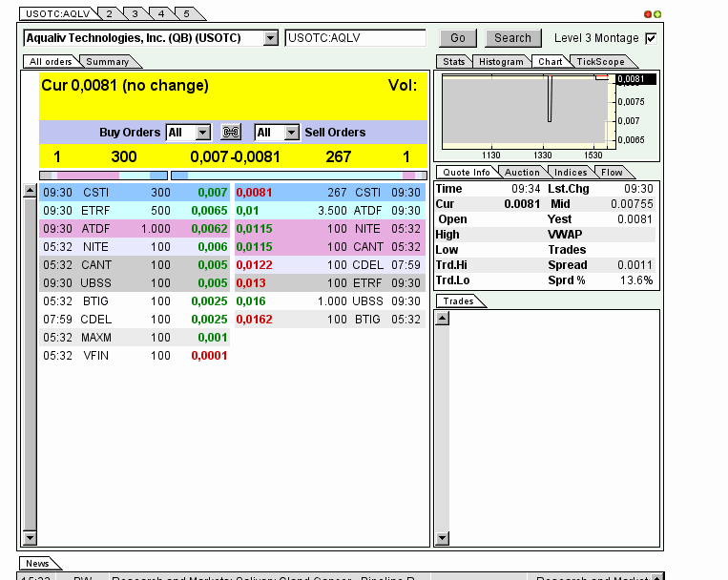728x580 pixels.
Task: Click the intraday price chart
Action: 529,112
